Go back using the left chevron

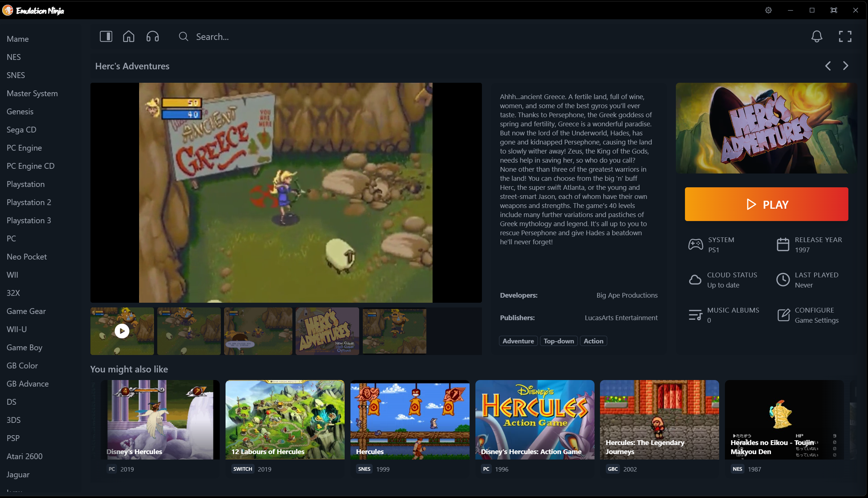pyautogui.click(x=828, y=66)
